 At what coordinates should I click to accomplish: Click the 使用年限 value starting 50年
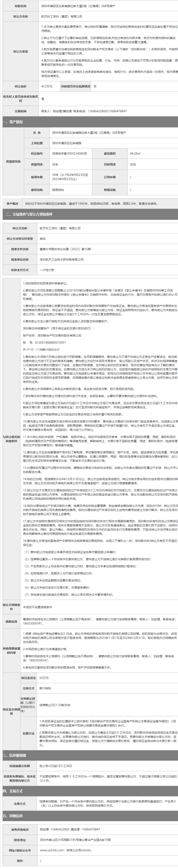[70, 177]
